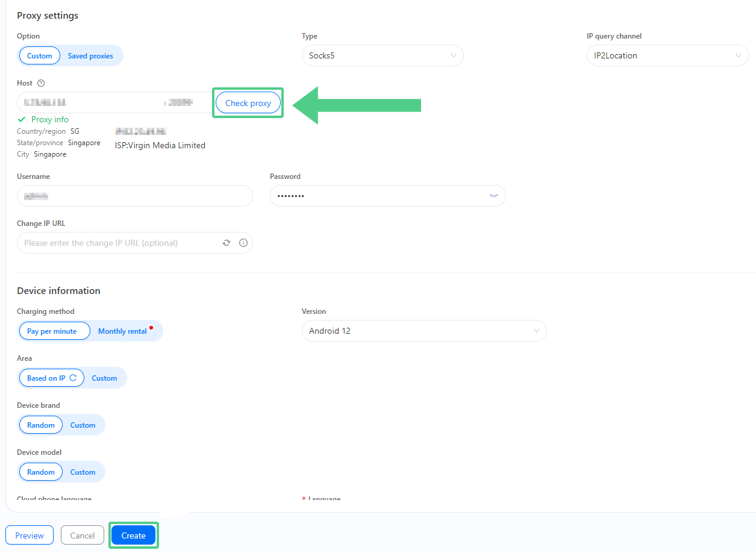Viewport: 756px width, 553px height.
Task: Open the IP query channel IP2Location dropdown
Action: 667,55
